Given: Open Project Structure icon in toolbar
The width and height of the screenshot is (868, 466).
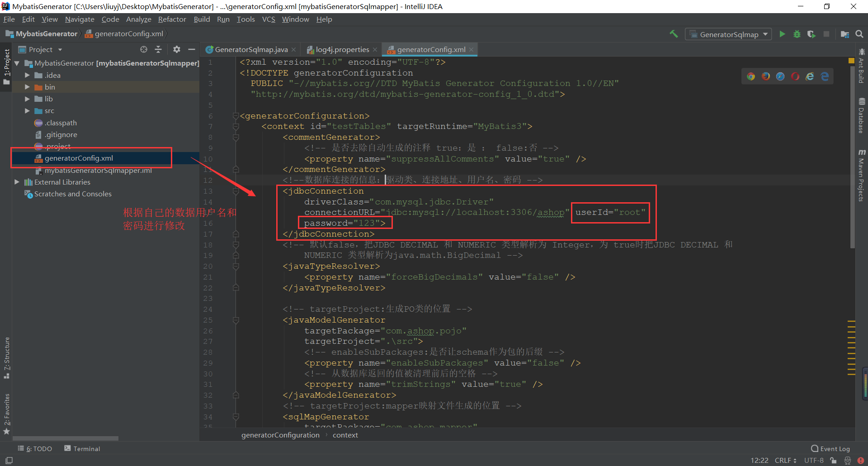Looking at the screenshot, I should point(844,34).
